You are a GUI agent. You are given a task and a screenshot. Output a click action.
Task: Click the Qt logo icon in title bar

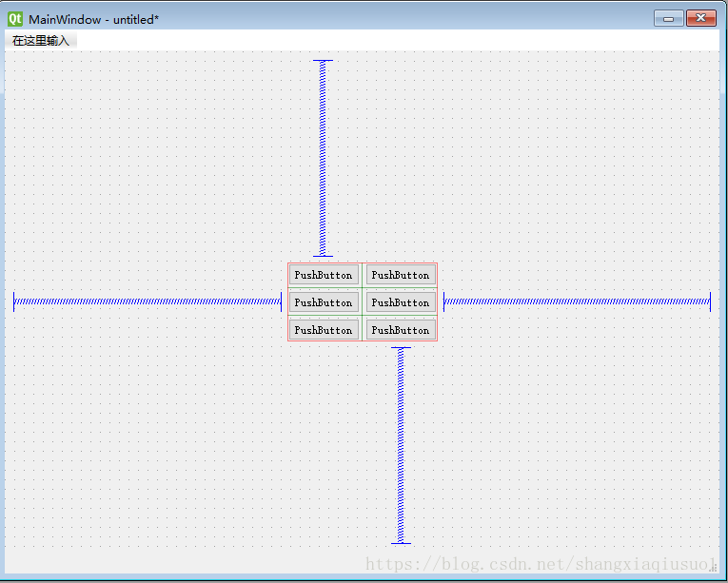click(x=15, y=19)
